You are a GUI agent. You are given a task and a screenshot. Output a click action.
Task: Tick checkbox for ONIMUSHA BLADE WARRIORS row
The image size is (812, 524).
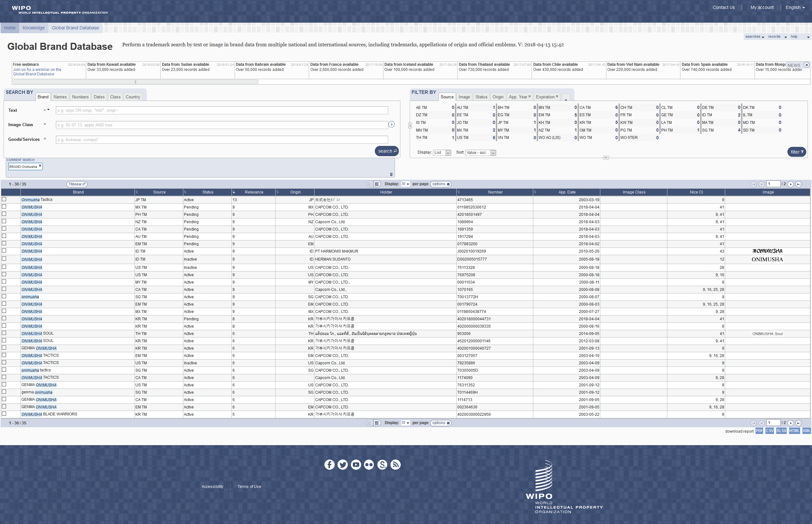[4, 414]
